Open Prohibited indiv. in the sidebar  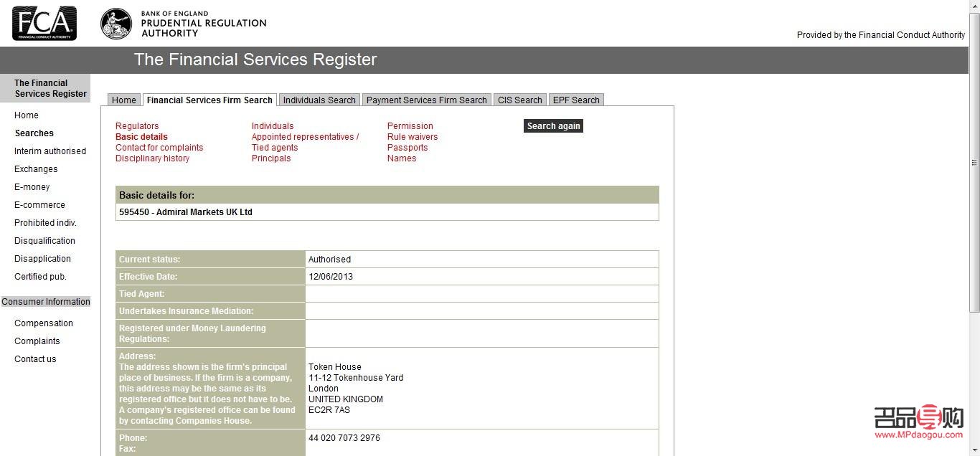45,223
